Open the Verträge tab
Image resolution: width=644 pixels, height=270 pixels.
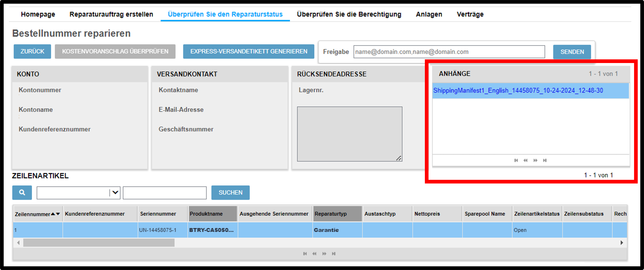coord(470,14)
